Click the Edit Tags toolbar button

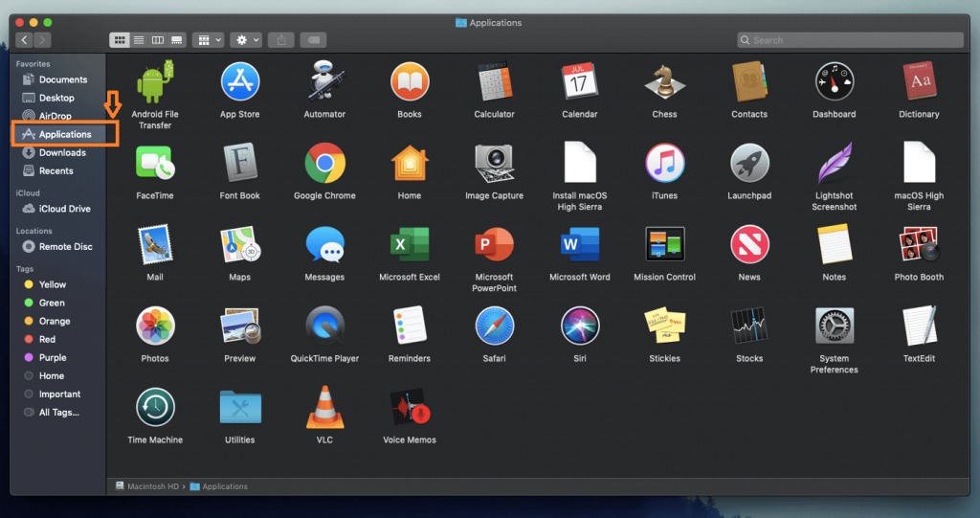pos(313,40)
